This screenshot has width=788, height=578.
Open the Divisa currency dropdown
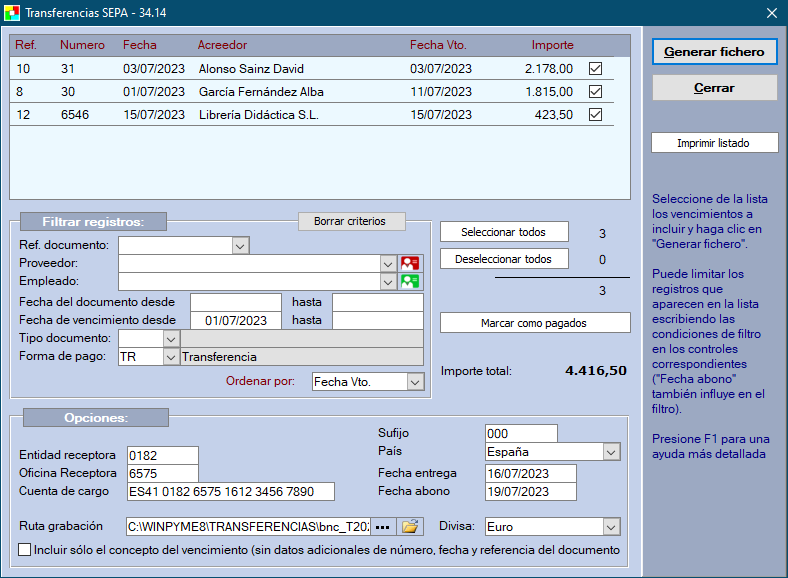610,526
